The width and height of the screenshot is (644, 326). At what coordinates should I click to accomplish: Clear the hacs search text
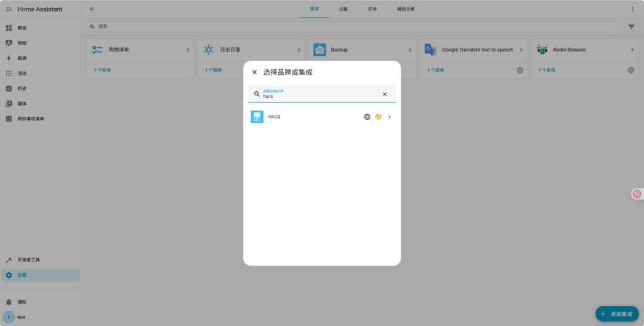click(x=385, y=94)
